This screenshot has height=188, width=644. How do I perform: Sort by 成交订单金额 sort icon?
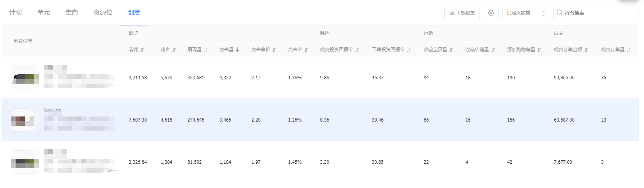point(586,50)
